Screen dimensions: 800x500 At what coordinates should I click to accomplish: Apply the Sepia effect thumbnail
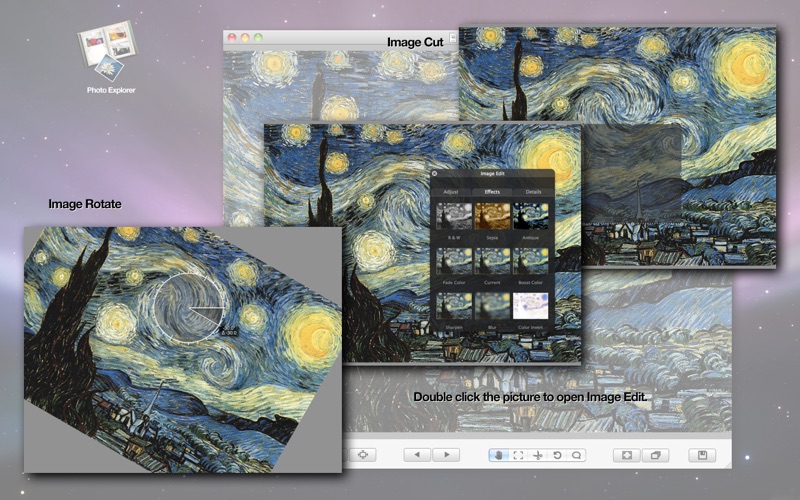click(492, 216)
